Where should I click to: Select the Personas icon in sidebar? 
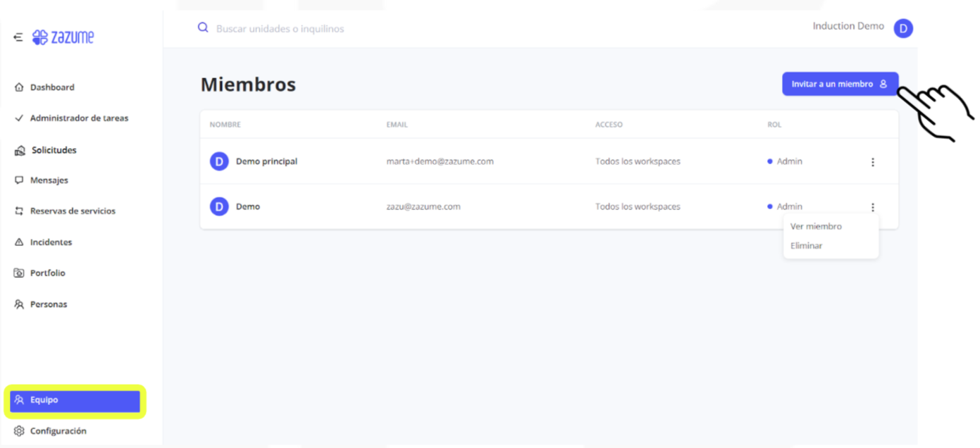click(x=19, y=304)
